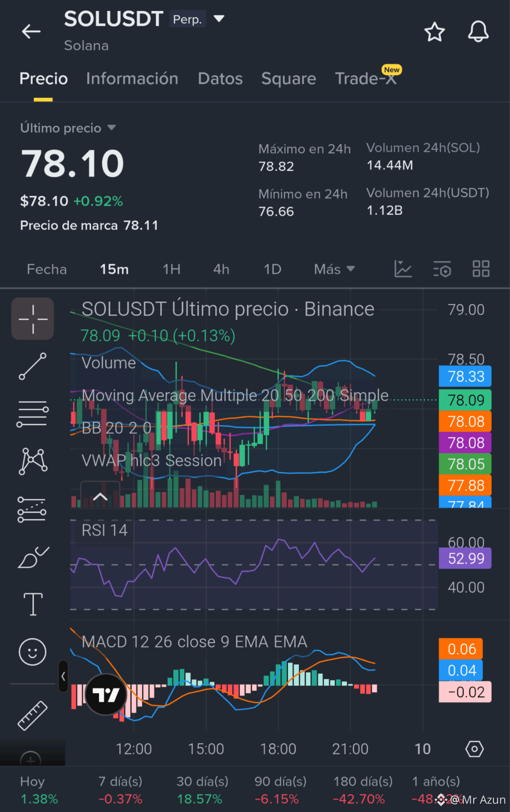Click the Volumen 24h(SOL) value 14.44M
Image resolution: width=510 pixels, height=812 pixels.
pyautogui.click(x=390, y=165)
